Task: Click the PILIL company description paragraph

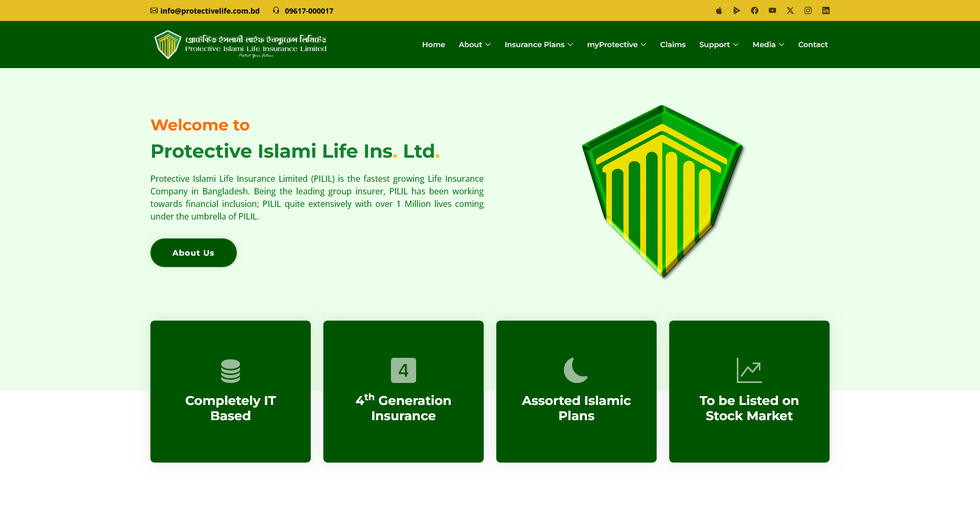Action: click(317, 197)
